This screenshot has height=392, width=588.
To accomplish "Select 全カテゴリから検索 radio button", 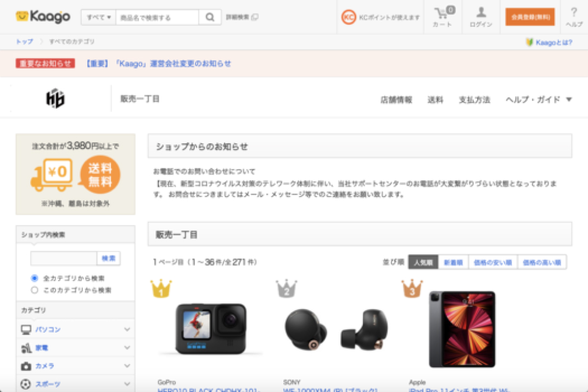I will tap(35, 278).
